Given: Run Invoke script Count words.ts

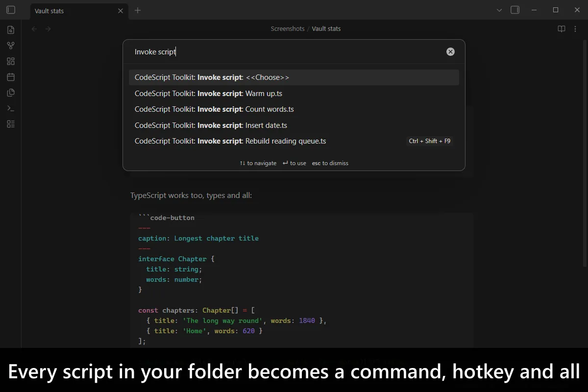Looking at the screenshot, I should (294, 109).
